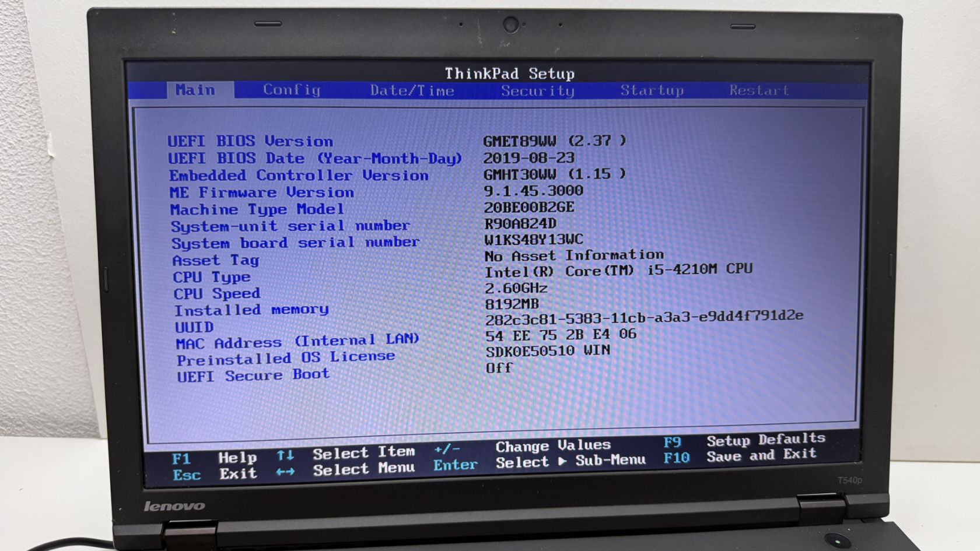
Task: Click the CPU Type label
Action: tap(211, 277)
